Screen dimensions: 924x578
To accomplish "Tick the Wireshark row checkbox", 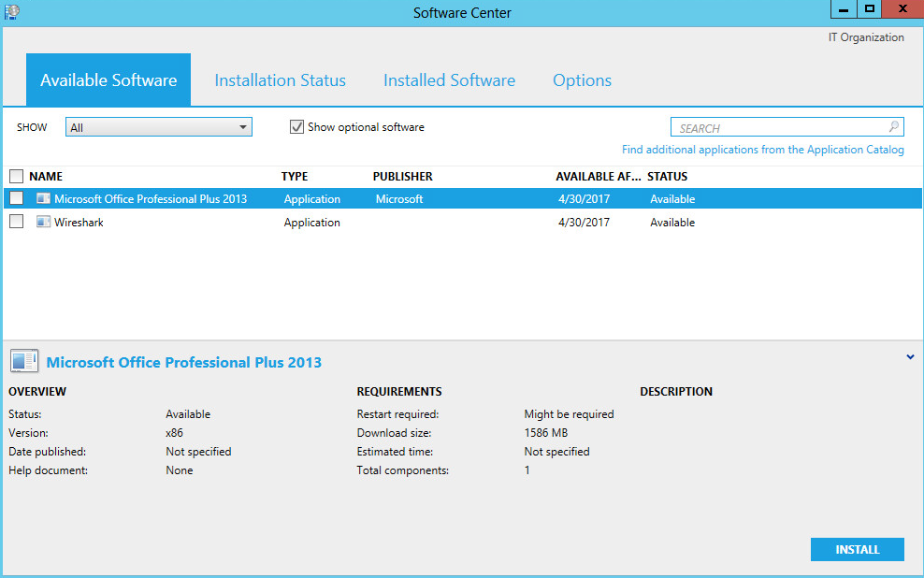I will point(17,222).
